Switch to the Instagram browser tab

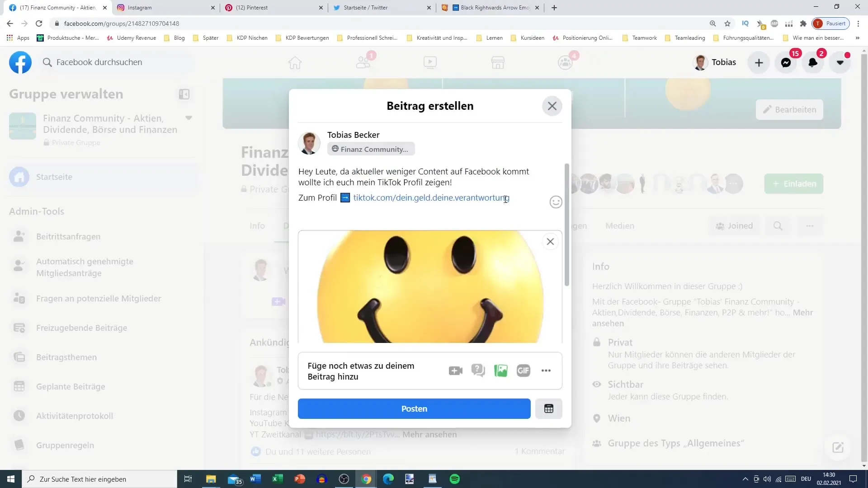coord(166,8)
